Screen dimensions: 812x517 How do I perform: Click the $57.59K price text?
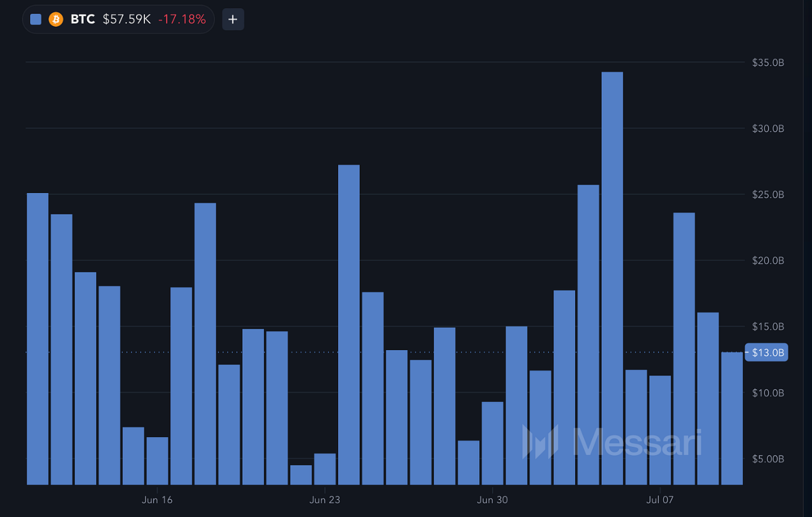(x=126, y=19)
